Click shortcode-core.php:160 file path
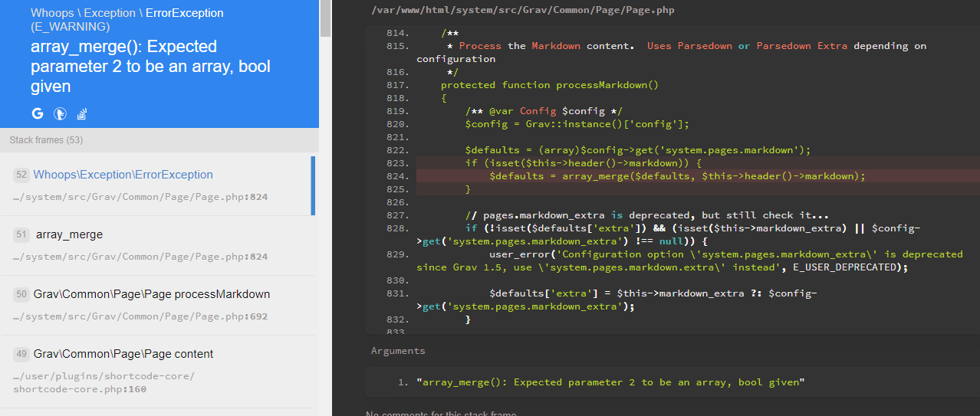The image size is (980, 416). pos(104,382)
